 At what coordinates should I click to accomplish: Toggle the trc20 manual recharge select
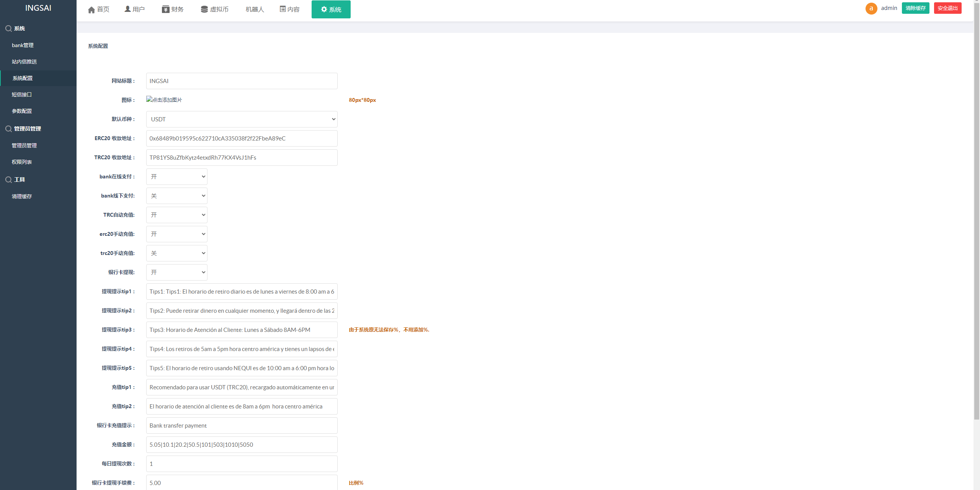tap(176, 253)
